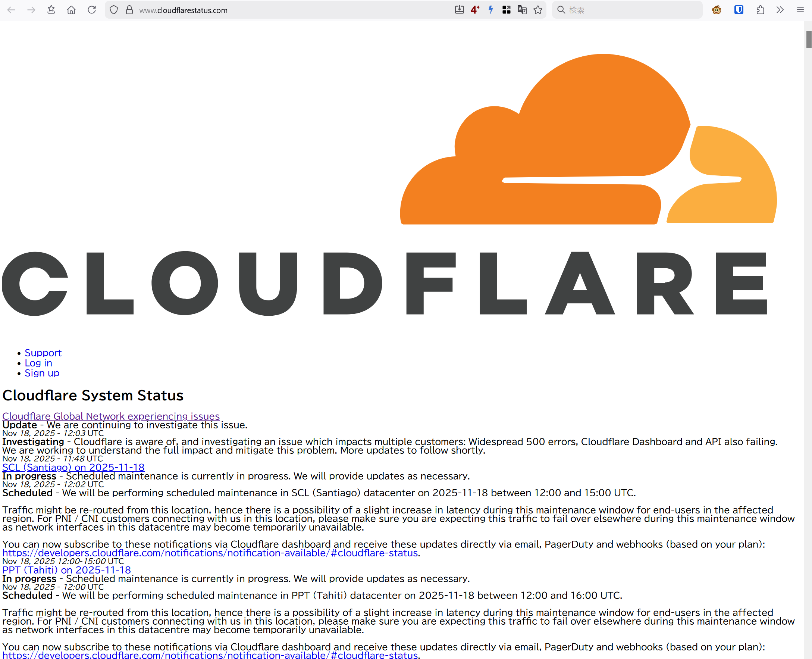
Task: Click the monkey extension icon
Action: 717,10
